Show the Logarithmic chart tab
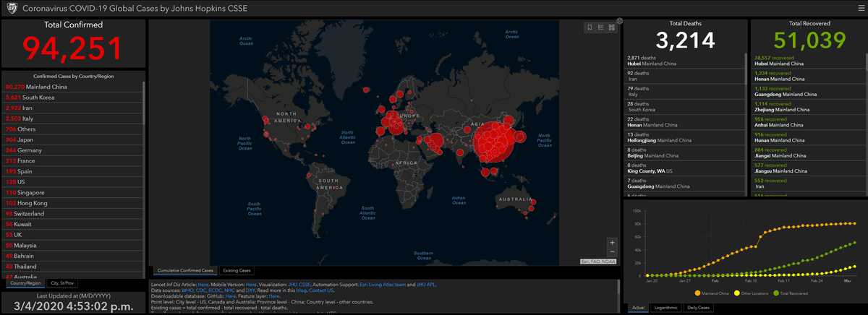The width and height of the screenshot is (868, 315). [665, 308]
